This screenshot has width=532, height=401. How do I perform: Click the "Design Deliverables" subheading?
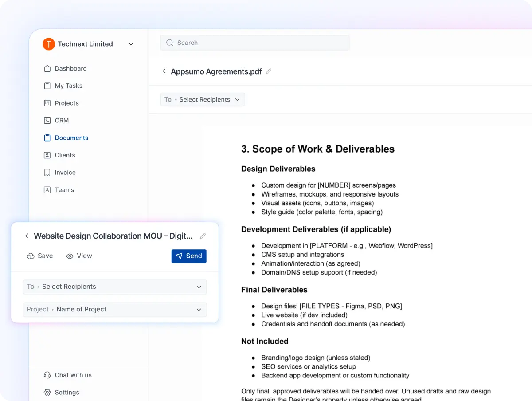(278, 169)
